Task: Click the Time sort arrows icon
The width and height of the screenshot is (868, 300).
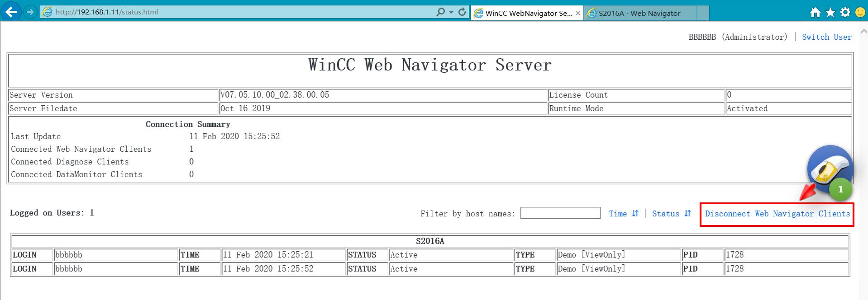Action: 635,213
